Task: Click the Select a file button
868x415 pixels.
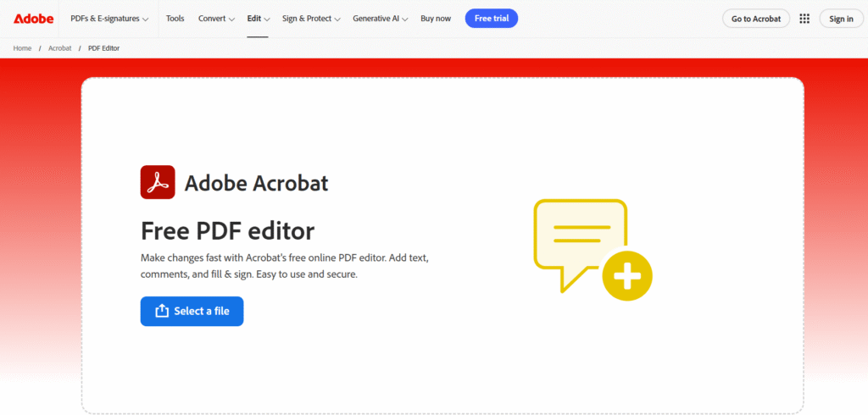Action: click(x=192, y=311)
